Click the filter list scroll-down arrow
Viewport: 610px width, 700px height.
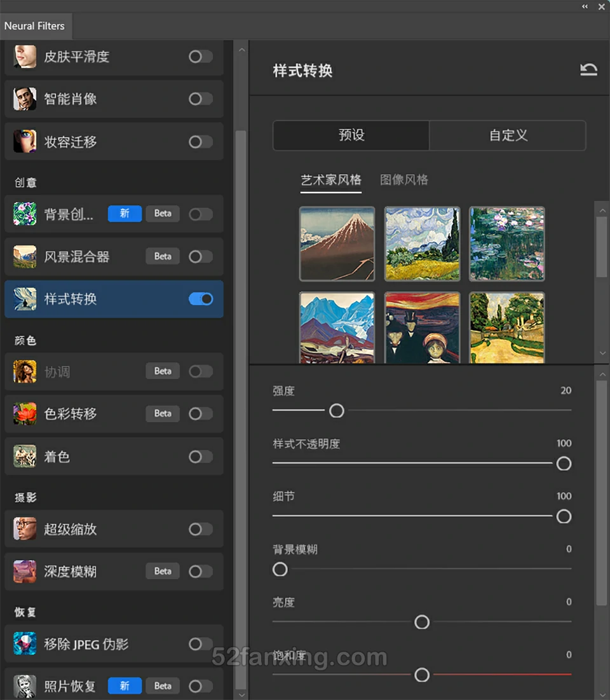[x=241, y=695]
